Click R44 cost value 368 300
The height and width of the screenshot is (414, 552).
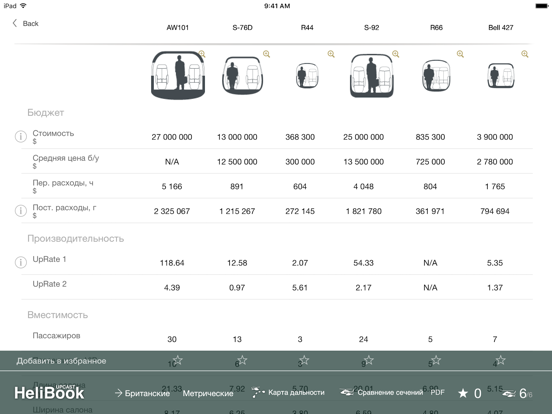click(x=300, y=137)
